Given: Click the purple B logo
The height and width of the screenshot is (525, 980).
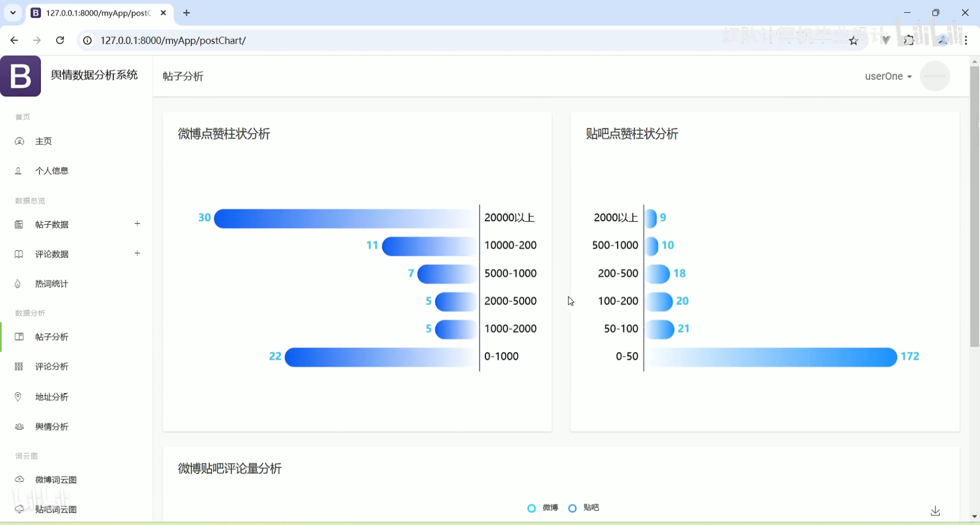Looking at the screenshot, I should click(20, 76).
